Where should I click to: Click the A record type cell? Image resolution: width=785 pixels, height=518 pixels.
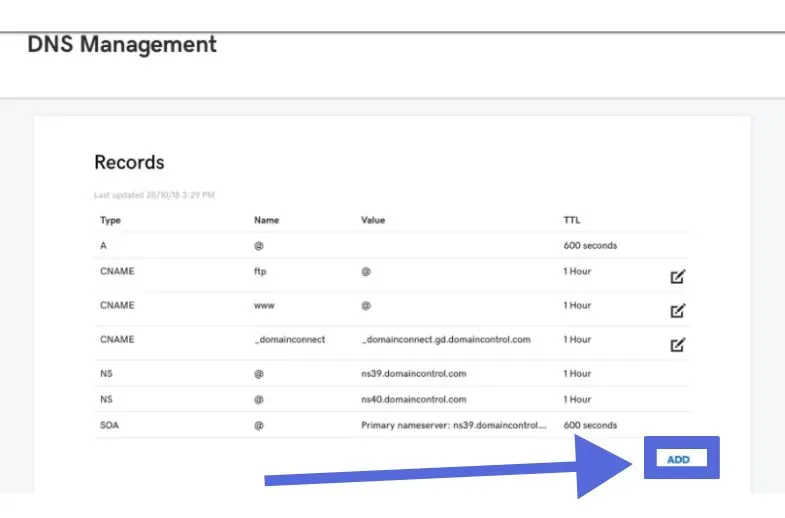tap(103, 245)
